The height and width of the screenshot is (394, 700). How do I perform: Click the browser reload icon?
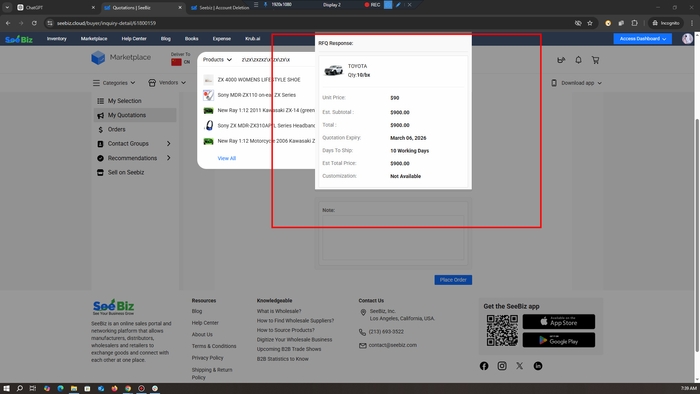pos(34,23)
